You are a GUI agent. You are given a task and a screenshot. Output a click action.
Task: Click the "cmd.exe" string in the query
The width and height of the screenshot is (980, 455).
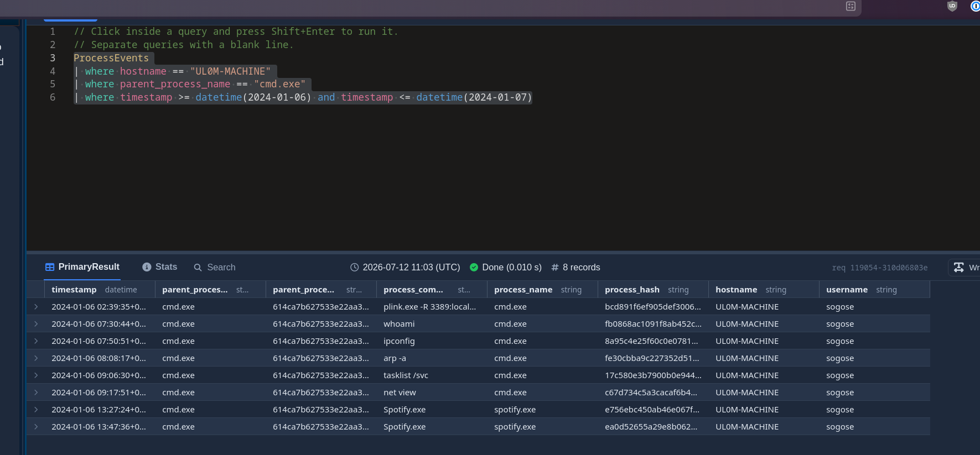click(x=279, y=84)
